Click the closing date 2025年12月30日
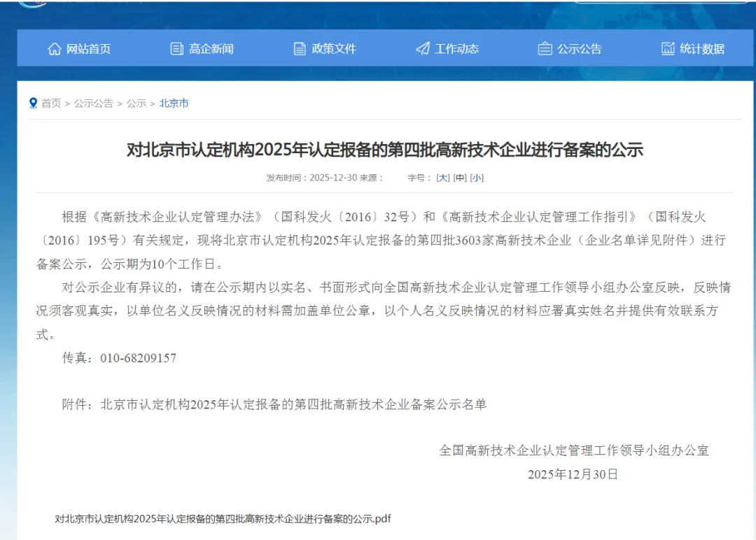The height and width of the screenshot is (540, 756). pos(573,474)
